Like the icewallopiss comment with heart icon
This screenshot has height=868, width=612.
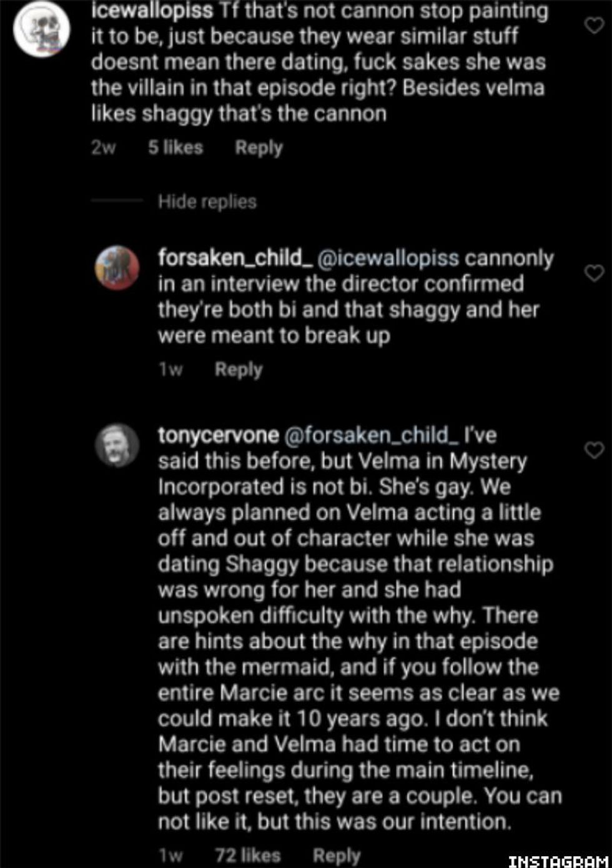point(593,25)
